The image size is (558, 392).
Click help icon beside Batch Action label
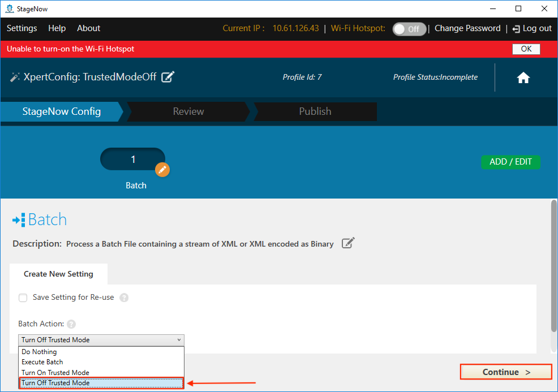pos(71,324)
